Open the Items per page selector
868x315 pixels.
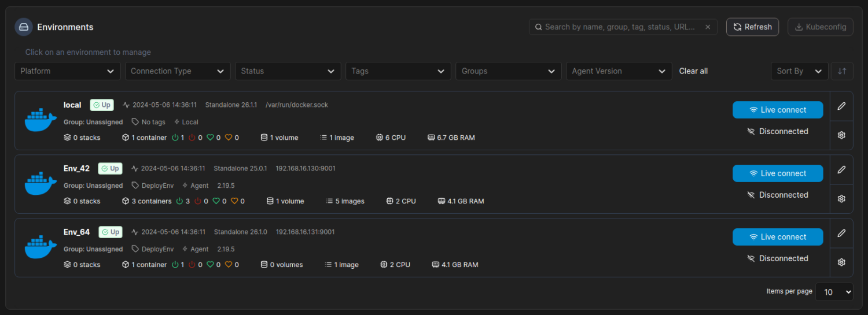[834, 292]
